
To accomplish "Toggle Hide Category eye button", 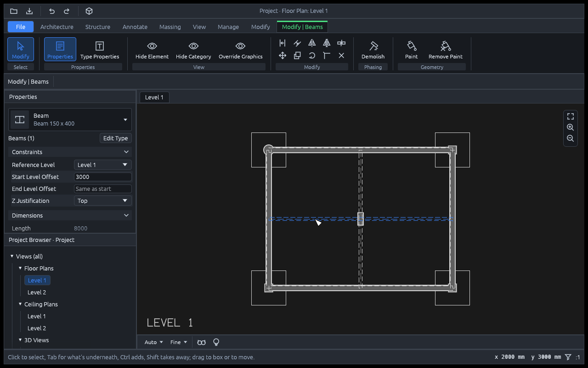I will point(193,50).
